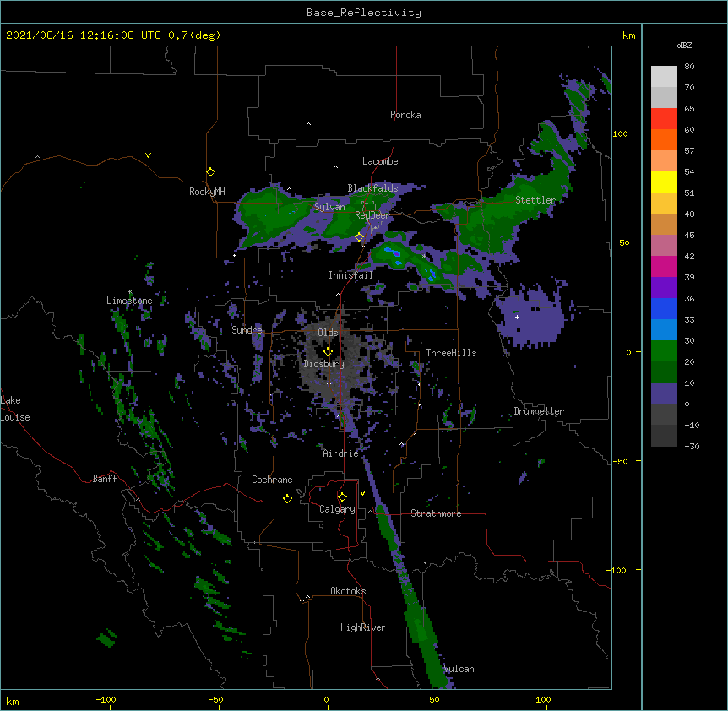The image size is (728, 711).
Task: Click the 100 tick on right axis
Action: pyautogui.click(x=620, y=133)
